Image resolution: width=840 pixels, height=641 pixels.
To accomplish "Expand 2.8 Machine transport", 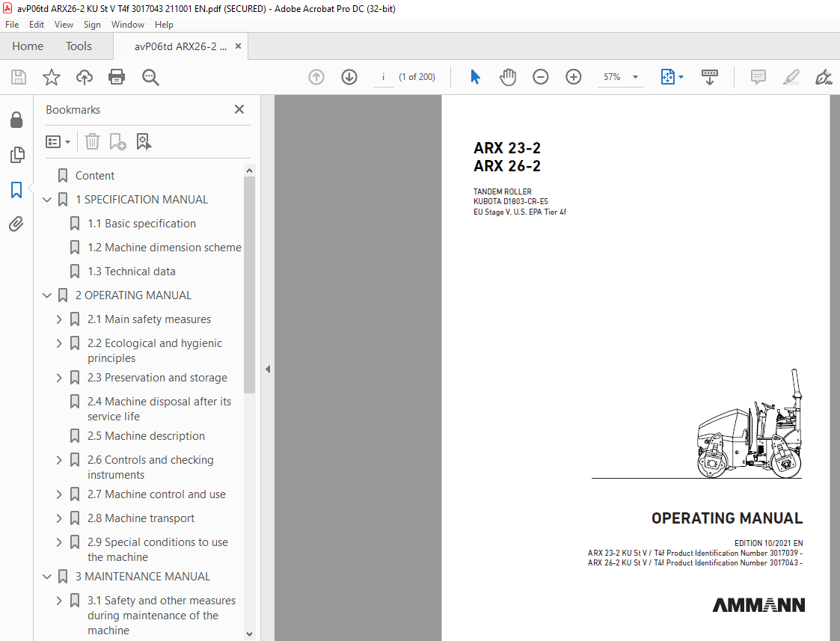I will click(59, 518).
